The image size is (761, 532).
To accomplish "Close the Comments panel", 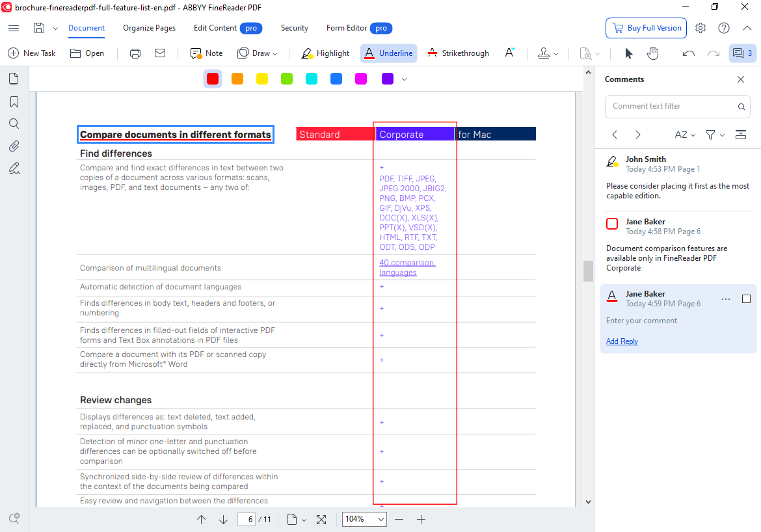I will click(x=741, y=79).
